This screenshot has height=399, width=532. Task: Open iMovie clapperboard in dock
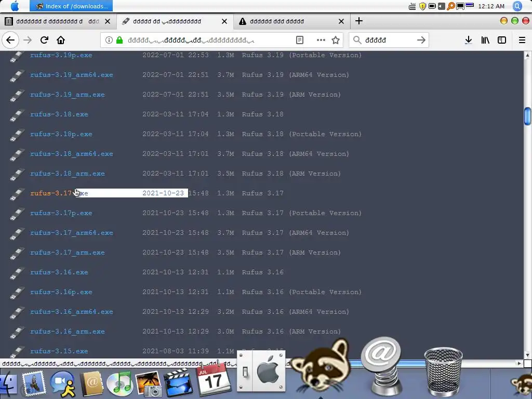pos(178,383)
